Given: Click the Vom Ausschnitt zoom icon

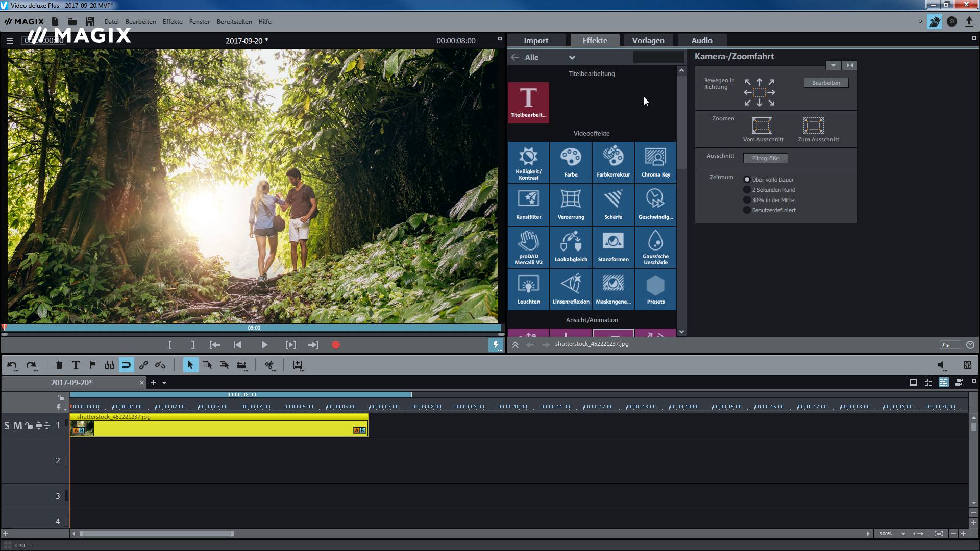Looking at the screenshot, I should 762,126.
